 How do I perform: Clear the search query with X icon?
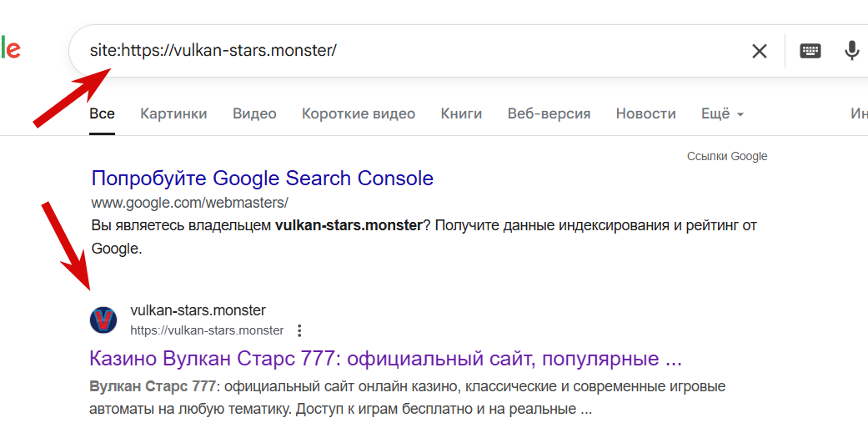759,52
